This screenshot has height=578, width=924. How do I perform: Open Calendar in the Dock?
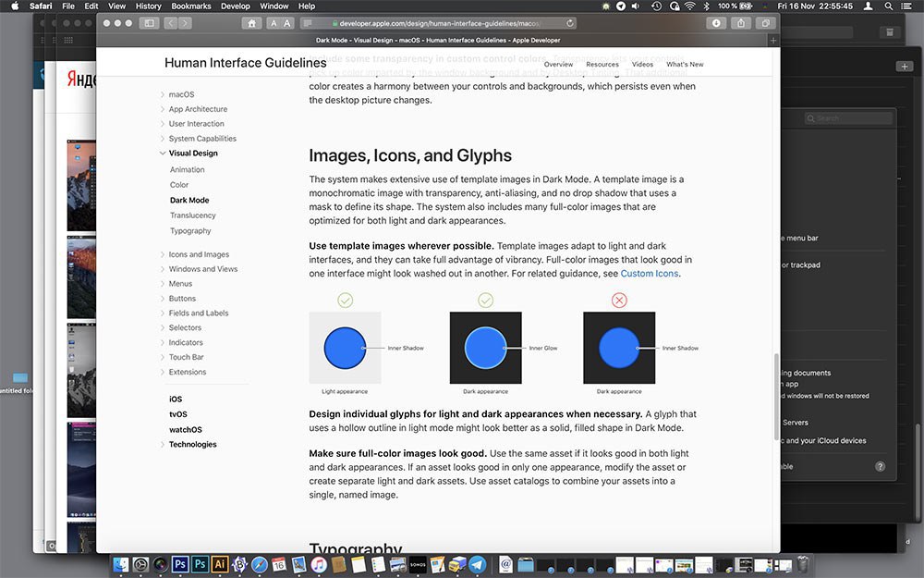coord(279,564)
